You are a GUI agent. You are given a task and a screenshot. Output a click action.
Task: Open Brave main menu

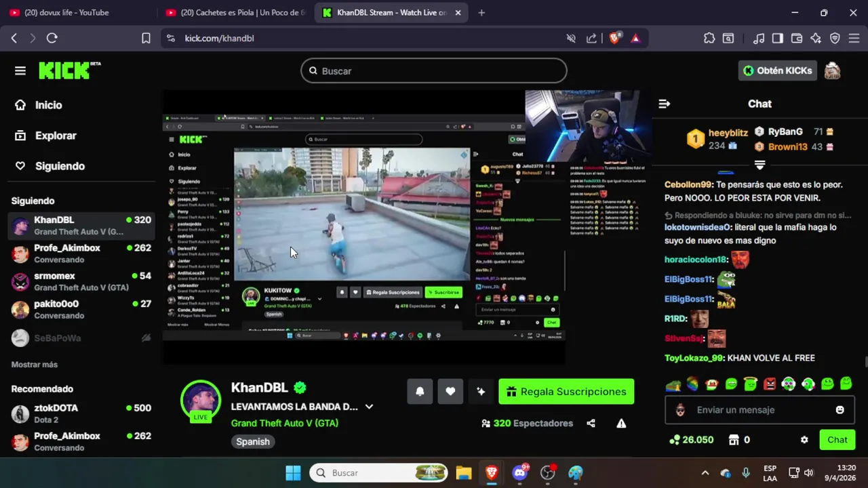coord(854,39)
